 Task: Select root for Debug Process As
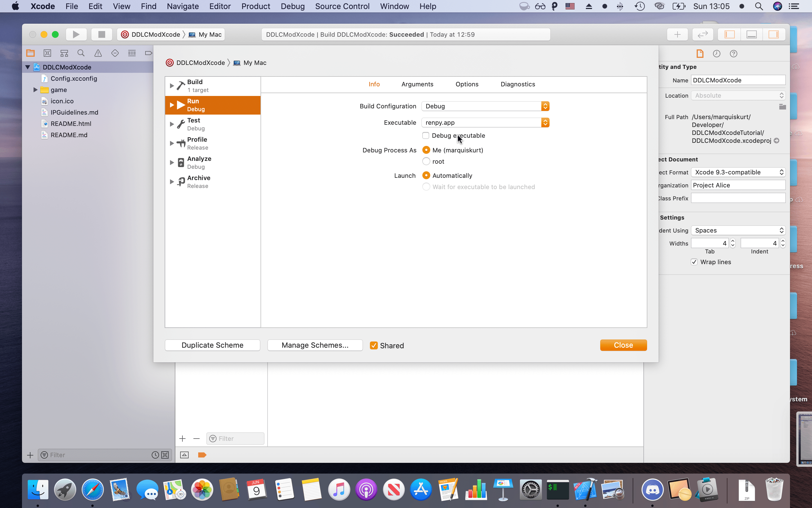coord(426,161)
